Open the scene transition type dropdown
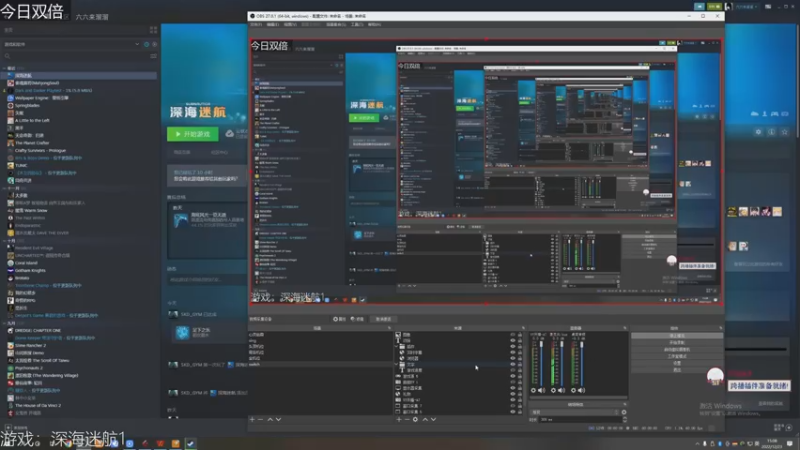 [575, 412]
